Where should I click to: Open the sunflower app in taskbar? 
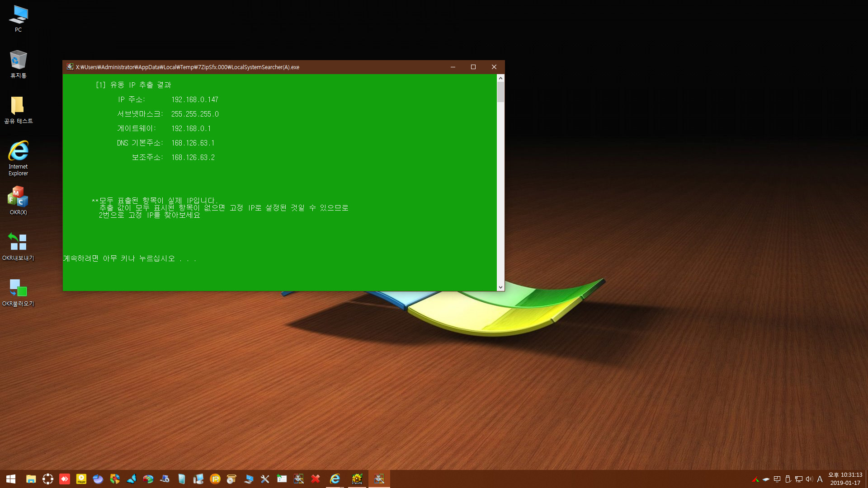click(x=357, y=479)
